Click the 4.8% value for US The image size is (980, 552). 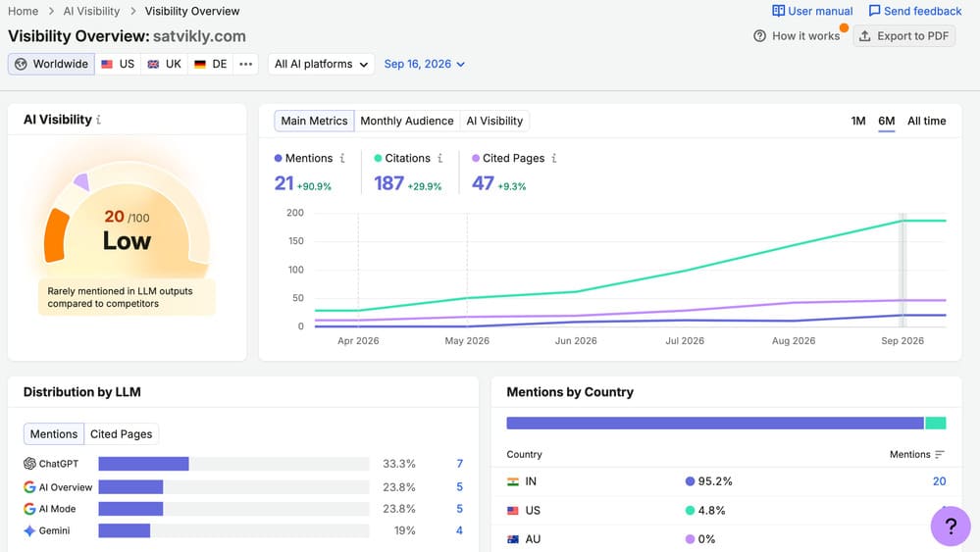712,510
